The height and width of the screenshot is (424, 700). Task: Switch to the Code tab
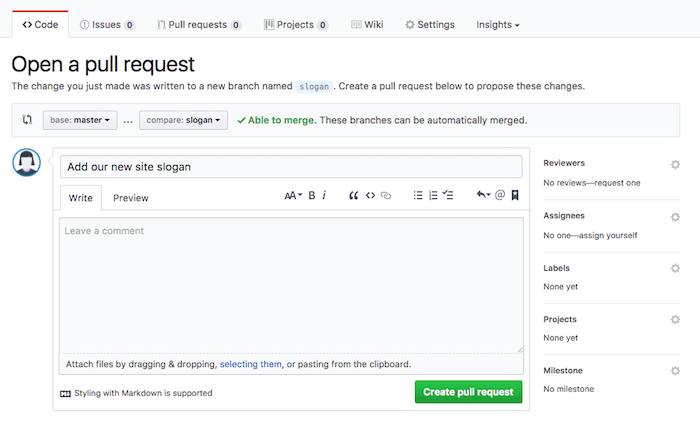pos(40,25)
